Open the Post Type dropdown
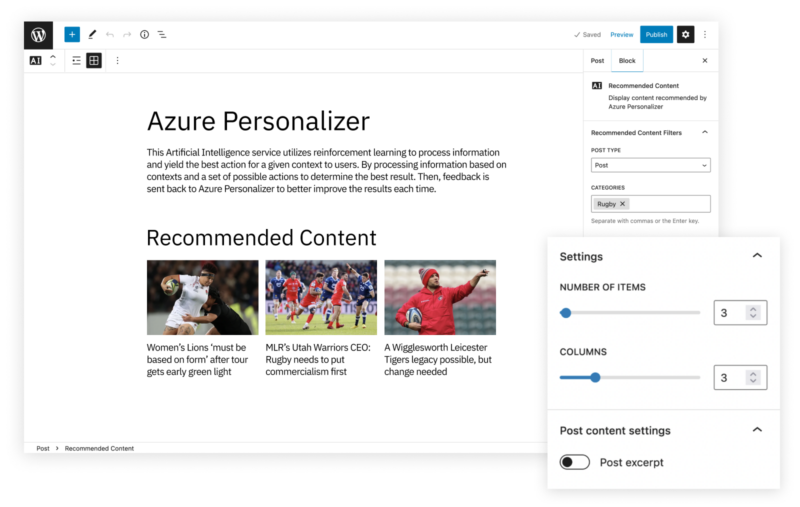This screenshot has width=800, height=507. [x=651, y=165]
